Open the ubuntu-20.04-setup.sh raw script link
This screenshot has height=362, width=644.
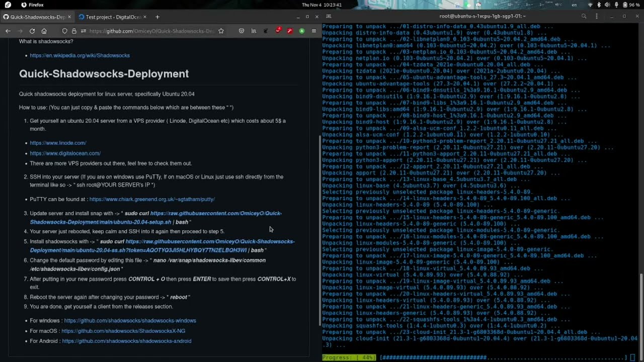click(156, 218)
